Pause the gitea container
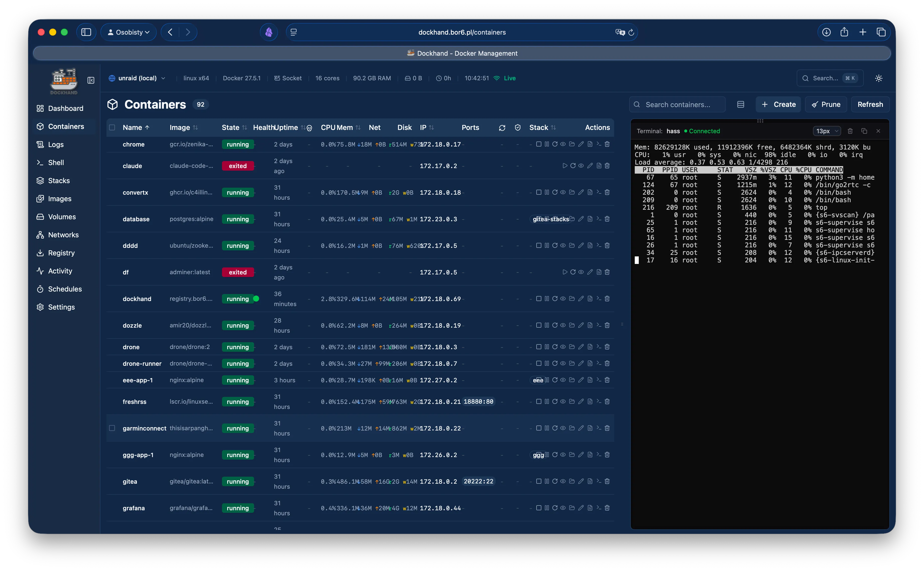This screenshot has height=571, width=924. (547, 481)
